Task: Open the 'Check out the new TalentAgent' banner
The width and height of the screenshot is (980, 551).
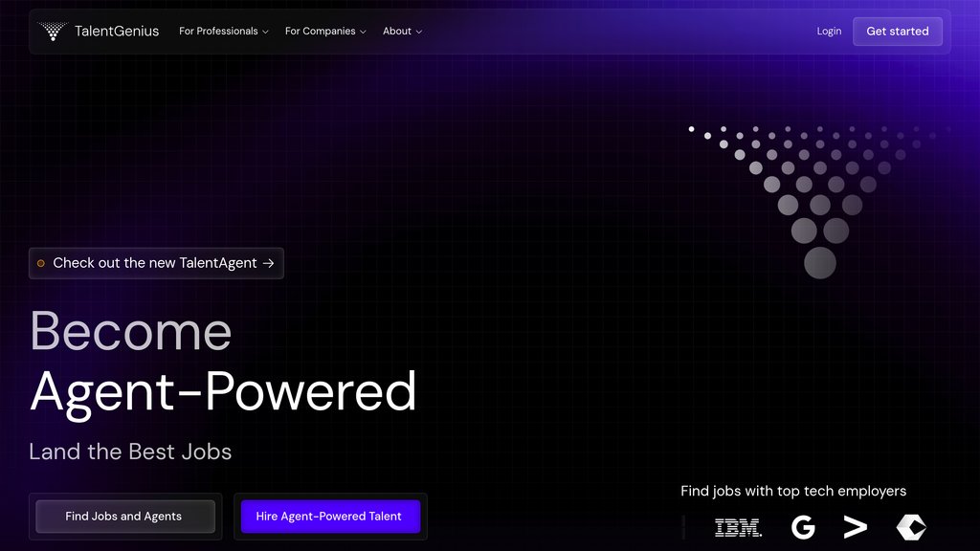Action: (x=156, y=263)
